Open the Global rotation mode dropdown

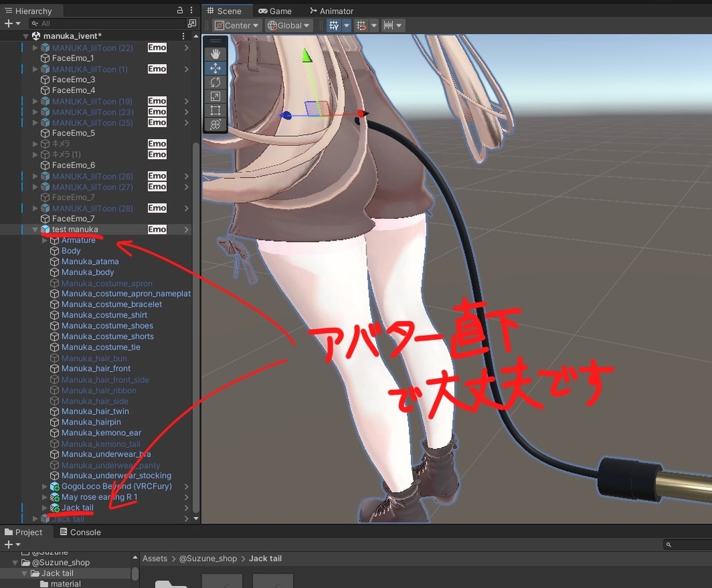click(289, 26)
